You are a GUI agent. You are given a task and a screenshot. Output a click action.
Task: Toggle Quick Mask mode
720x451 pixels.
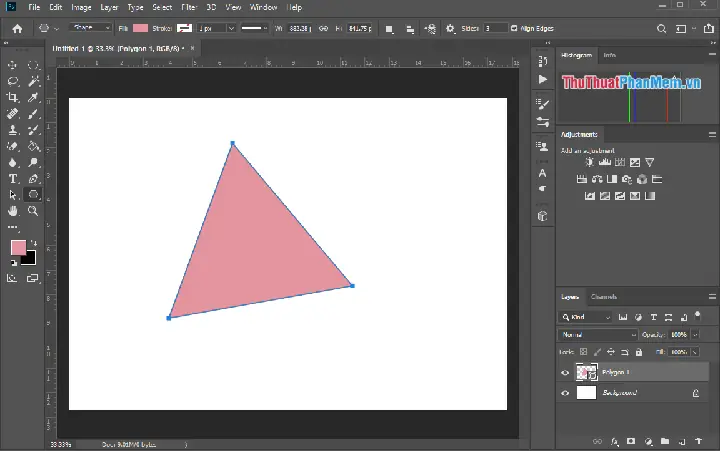[12, 278]
